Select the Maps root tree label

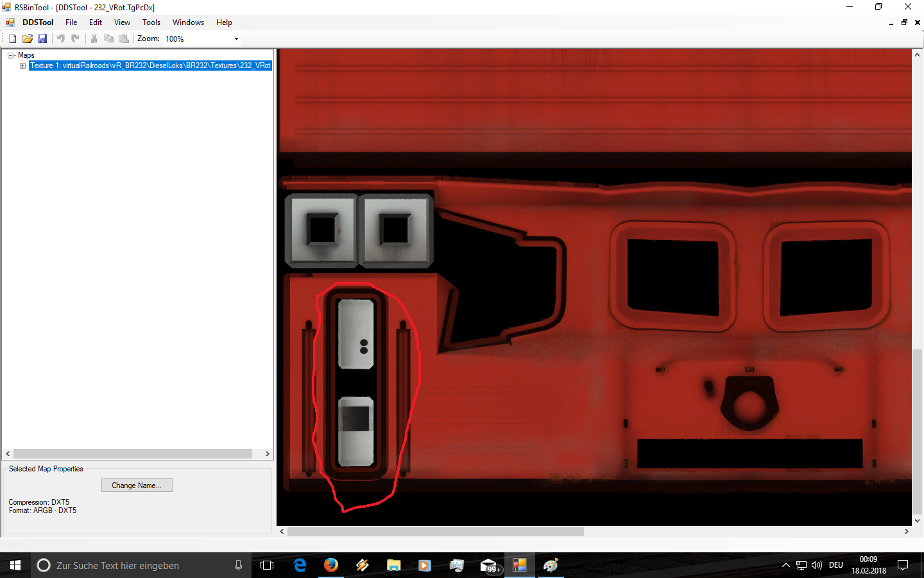click(26, 55)
